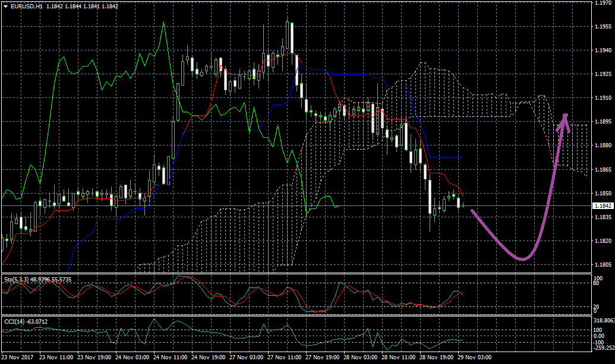
Task: Click the 1.1970 price on axis
Action: 603,4
